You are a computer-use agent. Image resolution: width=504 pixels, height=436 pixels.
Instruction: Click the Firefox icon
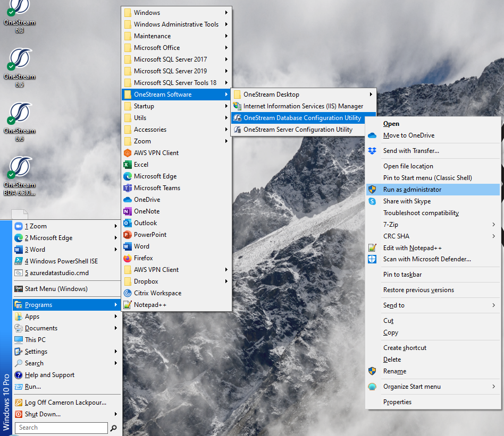pyautogui.click(x=128, y=258)
